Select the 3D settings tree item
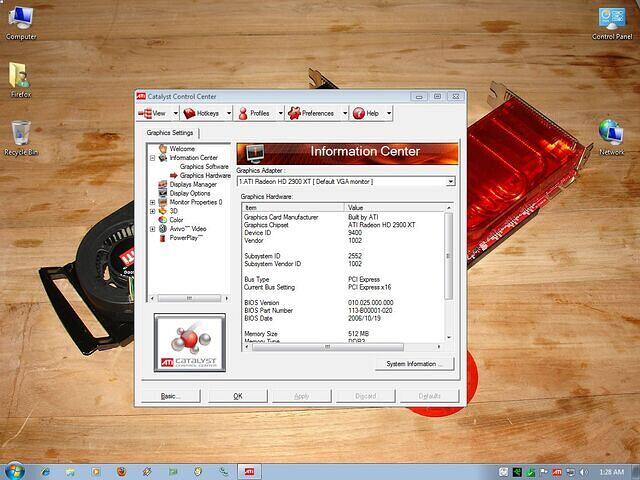Image resolution: width=640 pixels, height=480 pixels. click(173, 211)
